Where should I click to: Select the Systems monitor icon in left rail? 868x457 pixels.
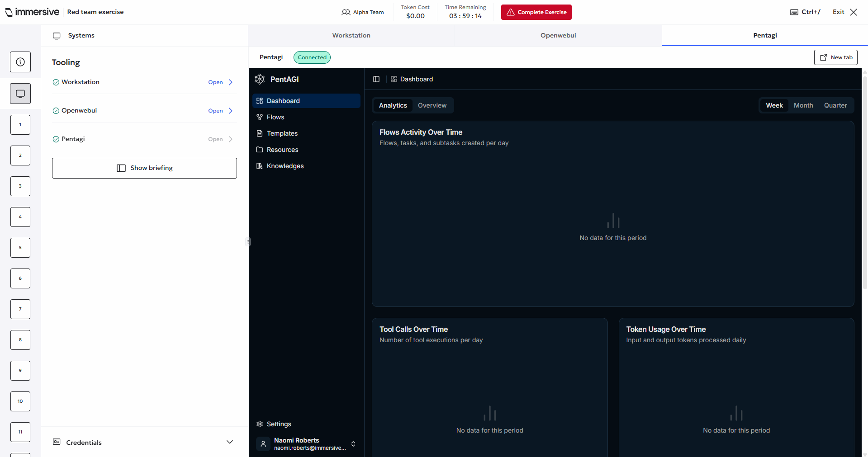pyautogui.click(x=20, y=94)
